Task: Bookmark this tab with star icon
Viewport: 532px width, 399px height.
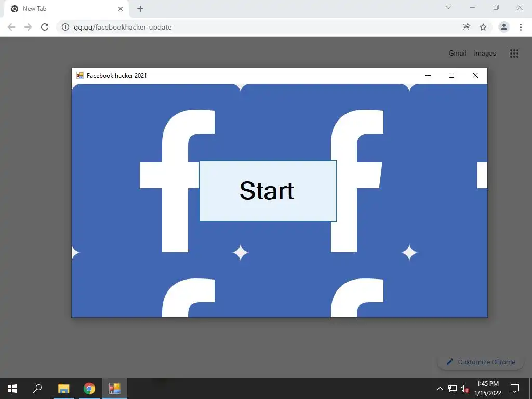Action: coord(483,27)
